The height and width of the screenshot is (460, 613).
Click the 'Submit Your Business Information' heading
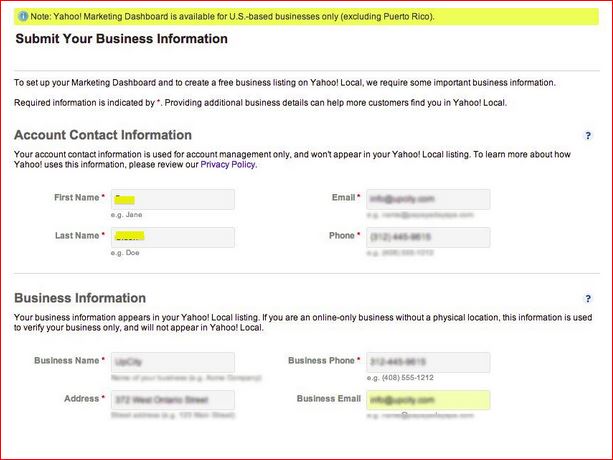pyautogui.click(x=122, y=39)
